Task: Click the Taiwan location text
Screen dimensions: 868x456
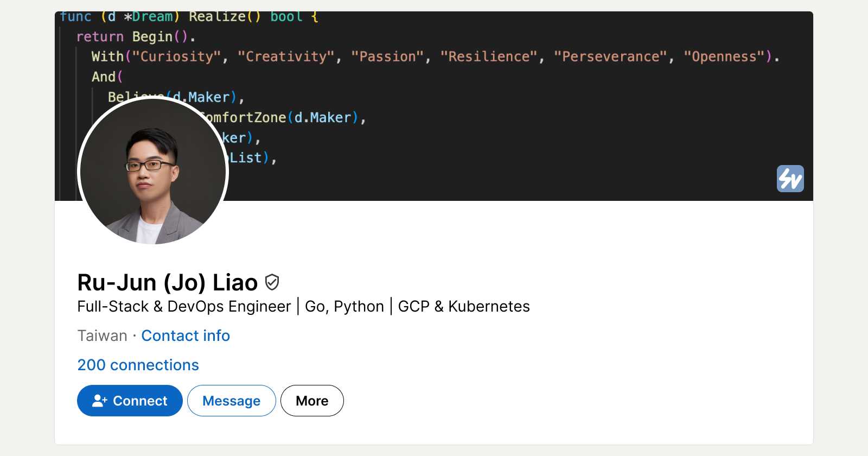Action: tap(102, 335)
